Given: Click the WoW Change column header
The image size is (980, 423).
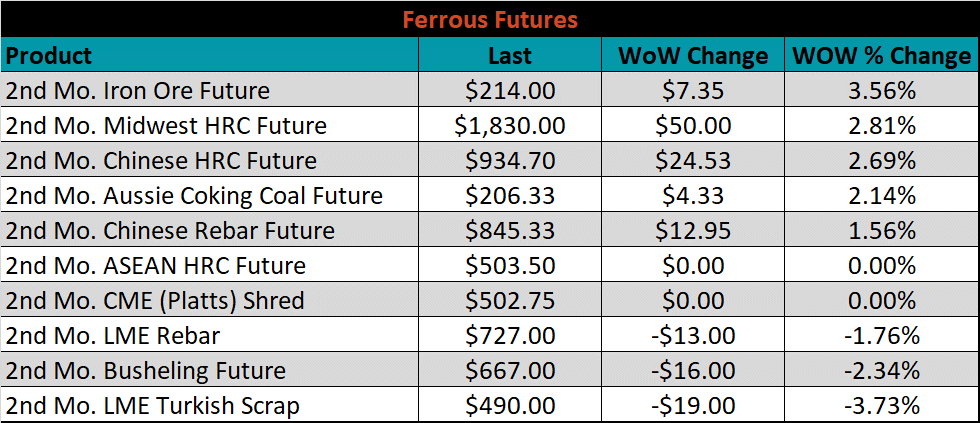Looking at the screenshot, I should (692, 54).
